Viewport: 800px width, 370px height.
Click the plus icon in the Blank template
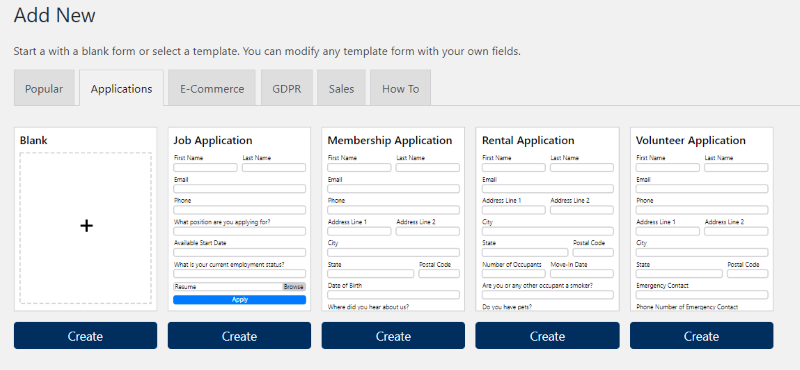pos(87,226)
